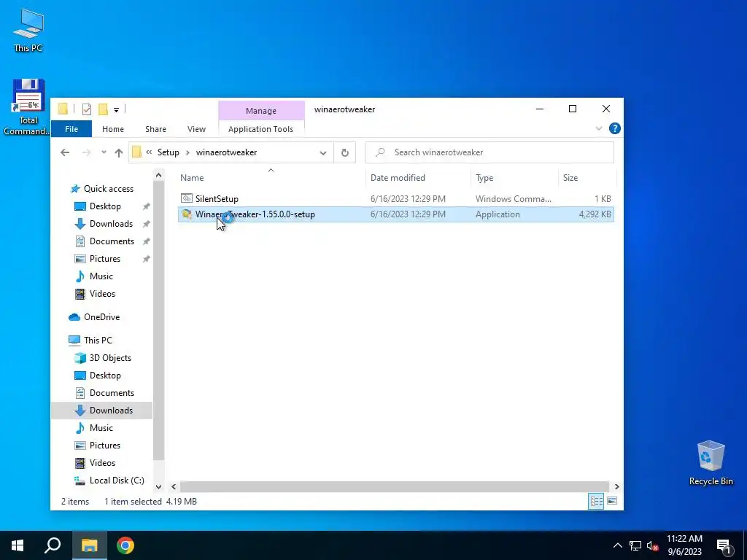Launch Google Chrome from taskbar

pyautogui.click(x=125, y=545)
